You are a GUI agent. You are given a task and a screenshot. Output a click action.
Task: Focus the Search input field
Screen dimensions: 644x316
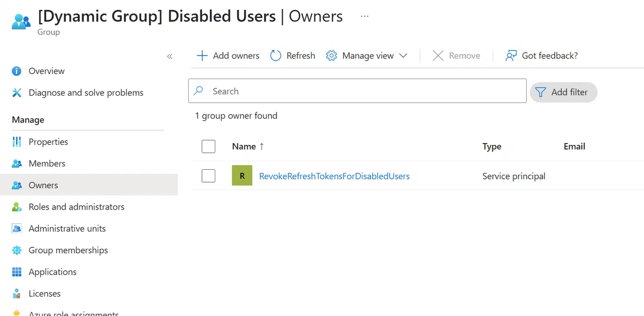coord(357,91)
